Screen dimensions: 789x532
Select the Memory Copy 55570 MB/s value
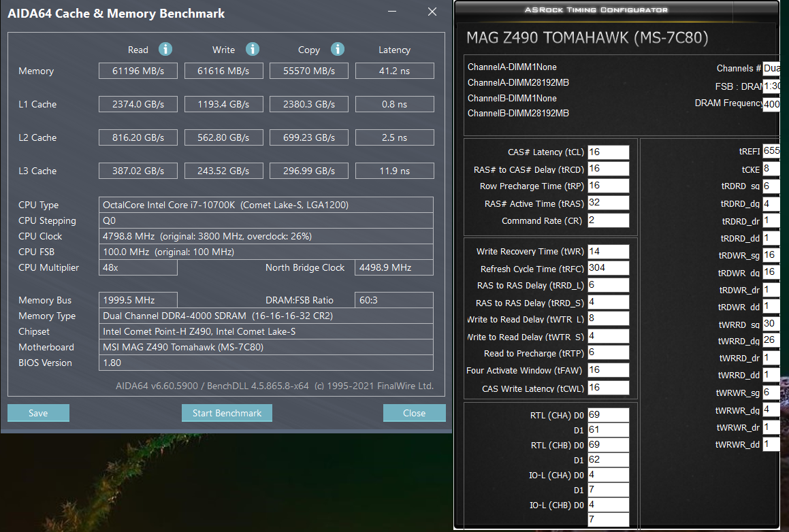coord(309,71)
